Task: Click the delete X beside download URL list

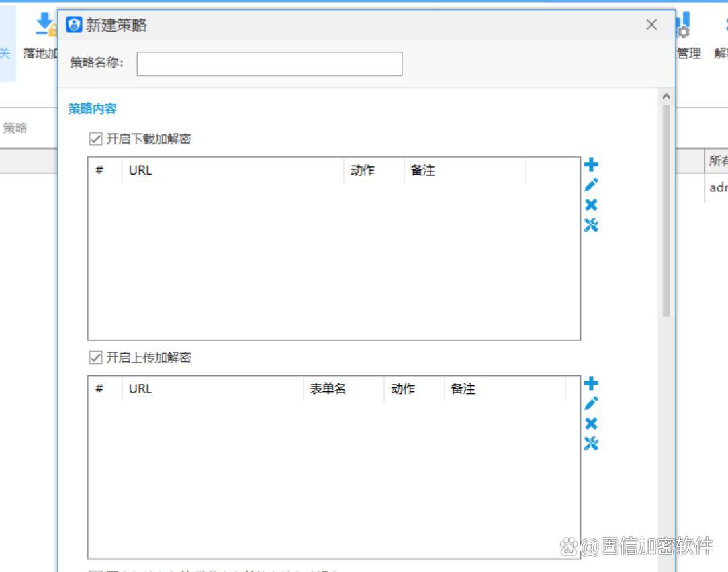Action: [591, 205]
